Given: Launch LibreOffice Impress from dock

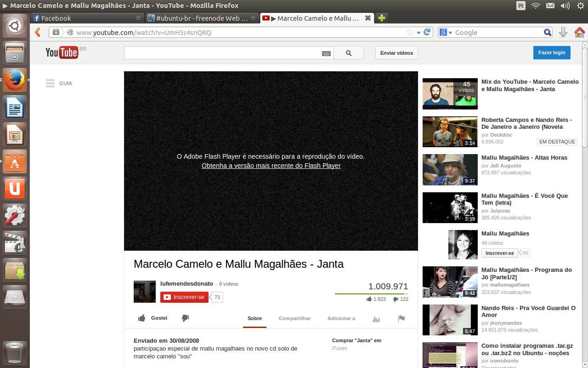Looking at the screenshot, I should click(x=15, y=134).
